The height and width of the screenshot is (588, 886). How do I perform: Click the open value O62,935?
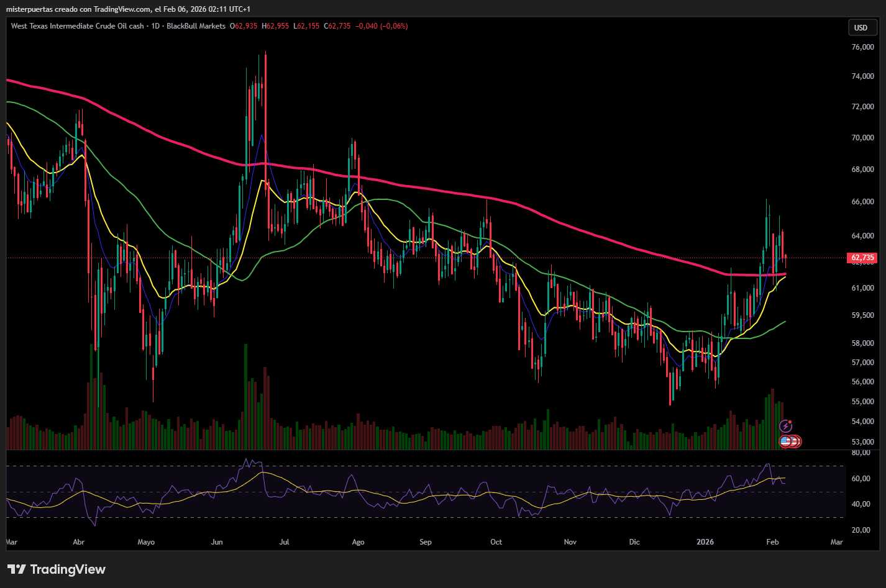(244, 26)
